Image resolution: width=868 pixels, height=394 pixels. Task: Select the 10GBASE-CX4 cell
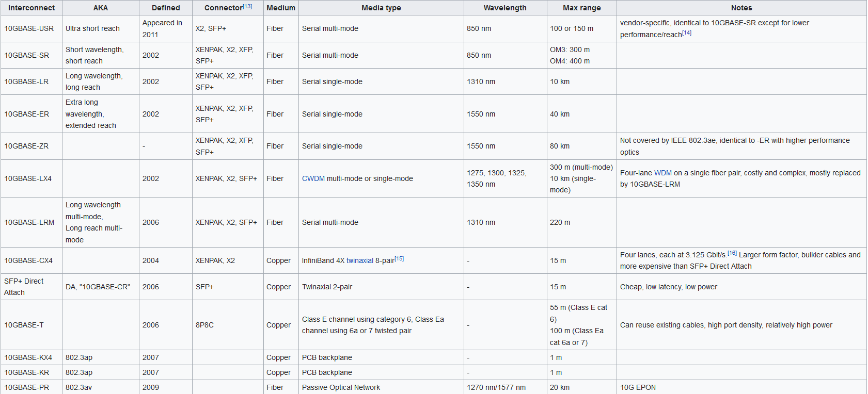coord(31,260)
